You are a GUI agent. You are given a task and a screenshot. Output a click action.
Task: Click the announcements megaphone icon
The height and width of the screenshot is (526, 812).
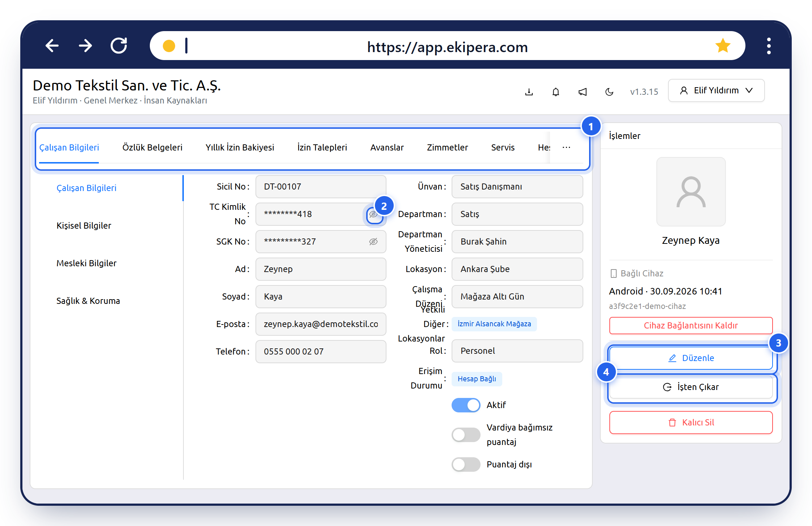(583, 92)
